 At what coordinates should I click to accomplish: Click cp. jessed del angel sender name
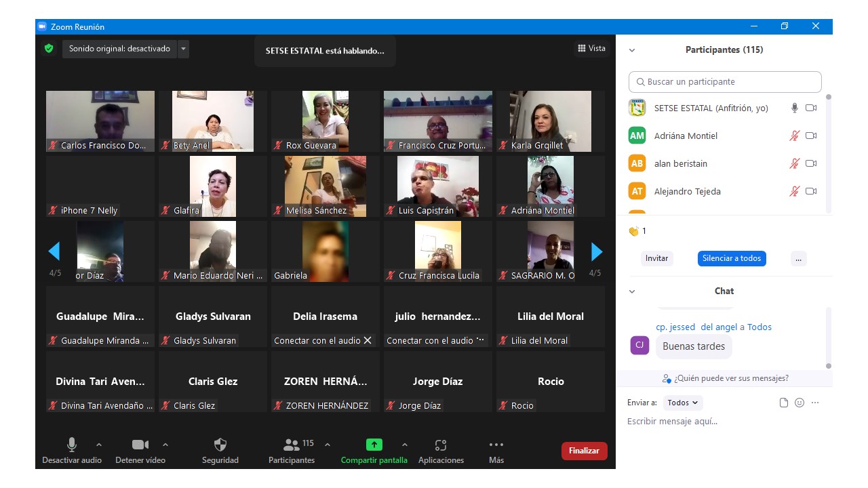point(697,327)
